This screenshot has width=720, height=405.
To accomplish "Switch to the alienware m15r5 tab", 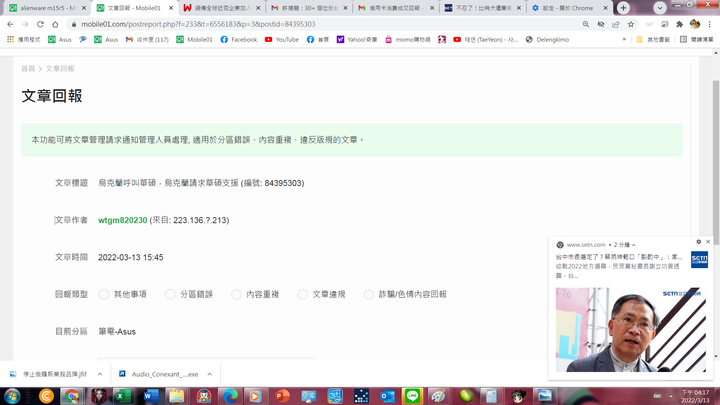I will pos(48,8).
